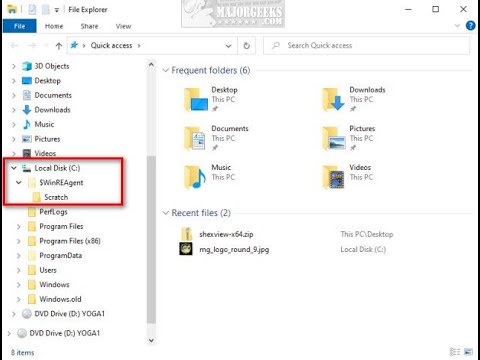The width and height of the screenshot is (480, 360).
Task: Select 3D Objects in the navigation pane
Action: pos(52,66)
